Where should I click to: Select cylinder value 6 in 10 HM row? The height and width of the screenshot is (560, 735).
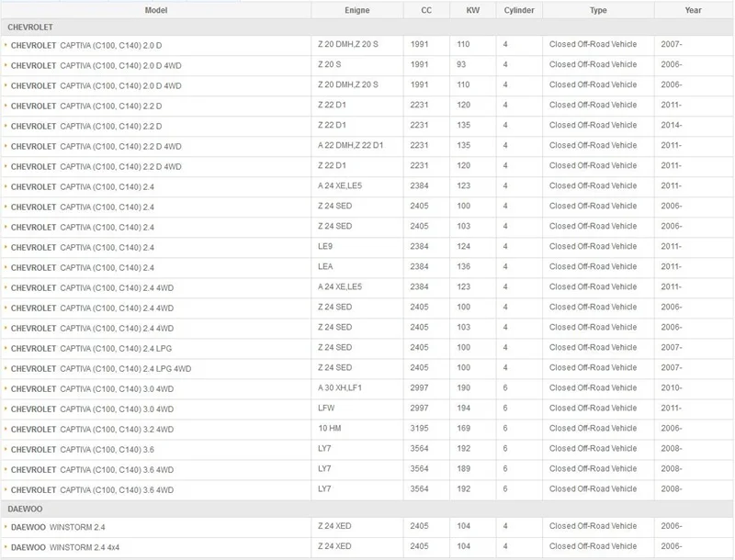[504, 428]
